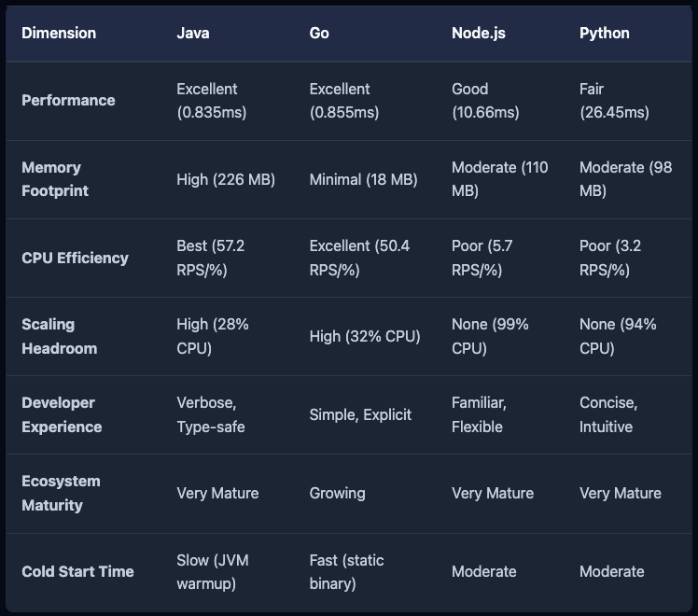Click the Moderate (98 MB) cell
This screenshot has height=616, width=698.
click(x=625, y=179)
